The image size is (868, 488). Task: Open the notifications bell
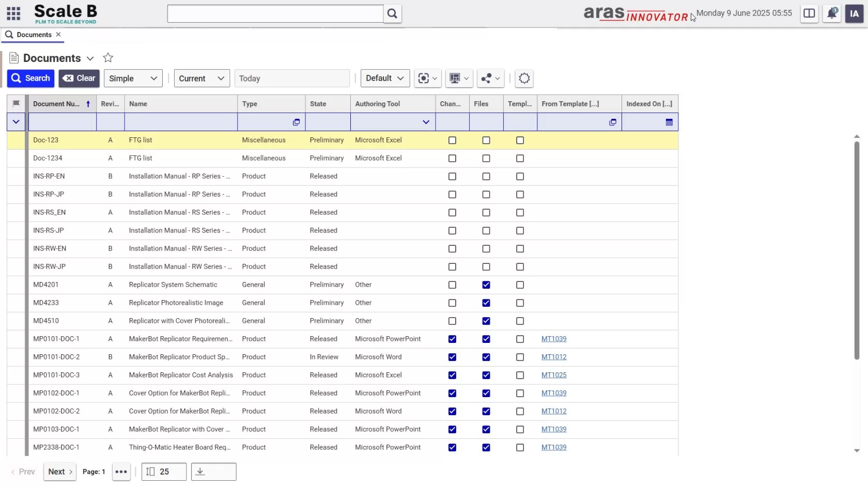[832, 14]
